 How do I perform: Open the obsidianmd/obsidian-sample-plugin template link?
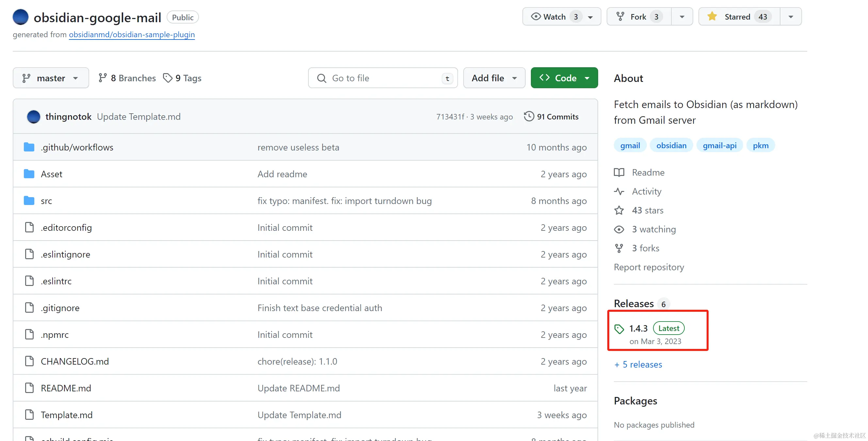132,35
